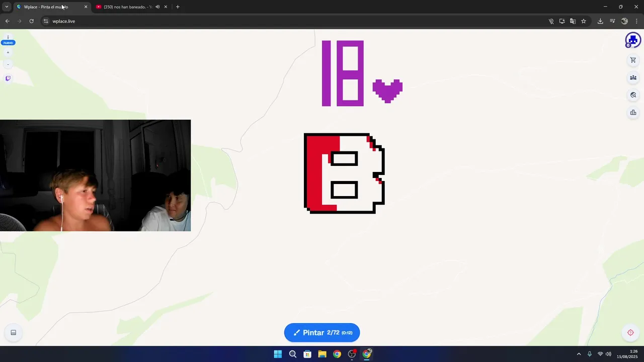644x362 pixels.
Task: Open the leaderboard icon
Action: pyautogui.click(x=633, y=113)
